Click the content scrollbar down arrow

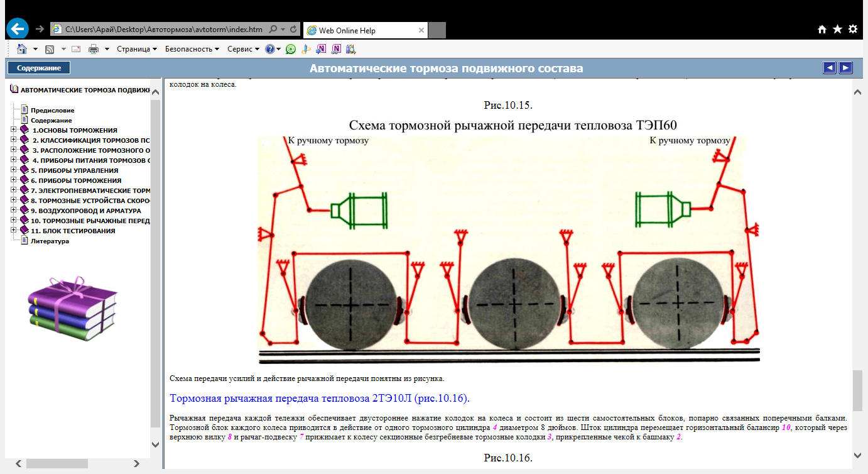(x=857, y=455)
